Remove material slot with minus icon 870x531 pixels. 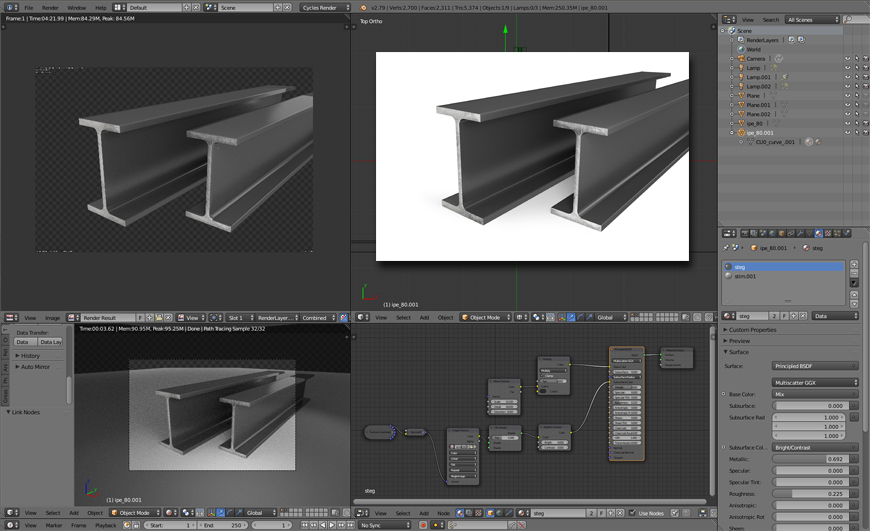point(854,273)
